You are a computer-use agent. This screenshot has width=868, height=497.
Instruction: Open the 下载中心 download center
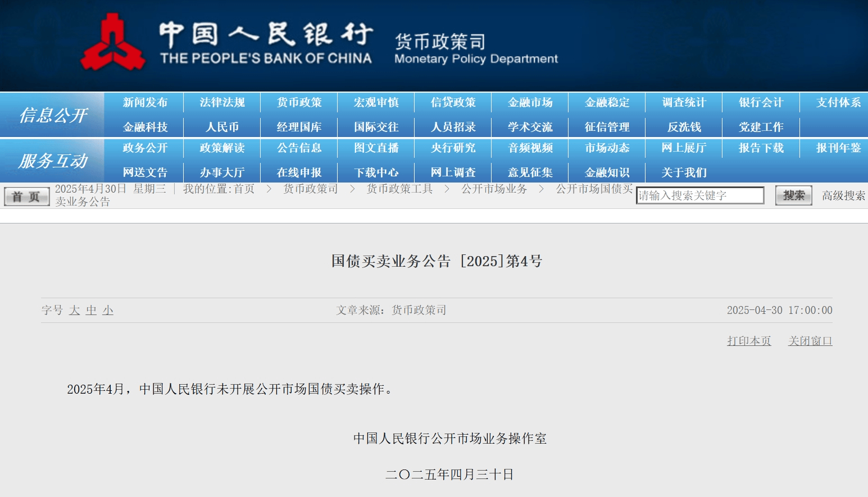376,172
